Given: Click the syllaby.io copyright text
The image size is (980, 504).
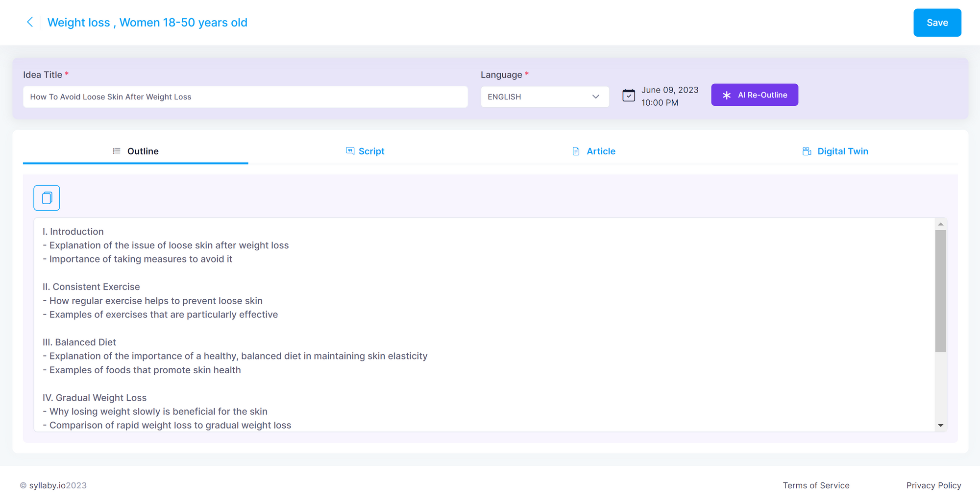Looking at the screenshot, I should pos(53,485).
